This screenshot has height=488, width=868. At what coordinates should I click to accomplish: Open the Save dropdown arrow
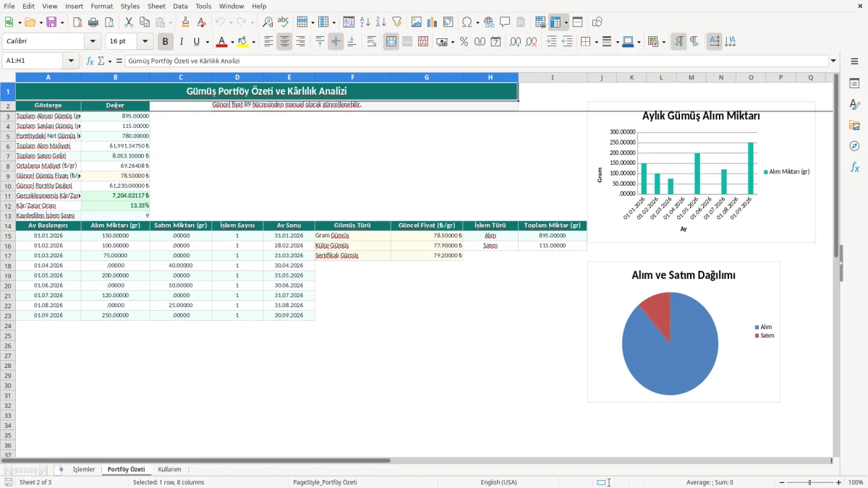click(x=62, y=22)
